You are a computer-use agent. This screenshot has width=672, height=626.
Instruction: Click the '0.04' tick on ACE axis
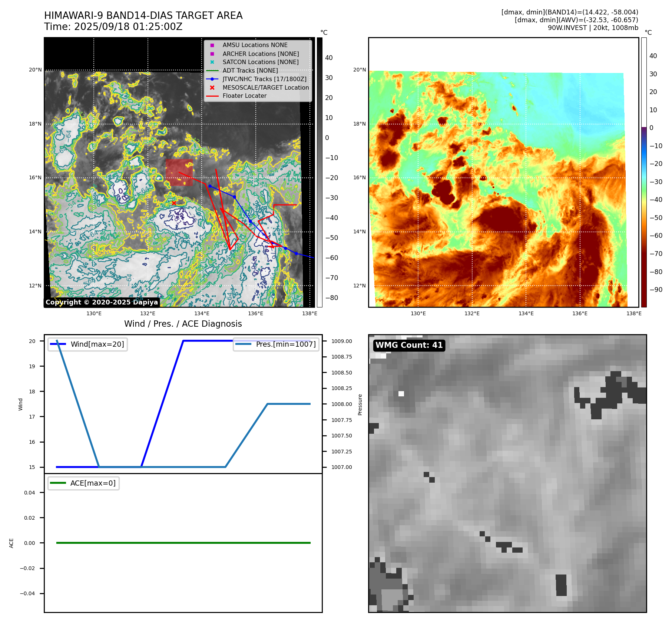[x=30, y=493]
